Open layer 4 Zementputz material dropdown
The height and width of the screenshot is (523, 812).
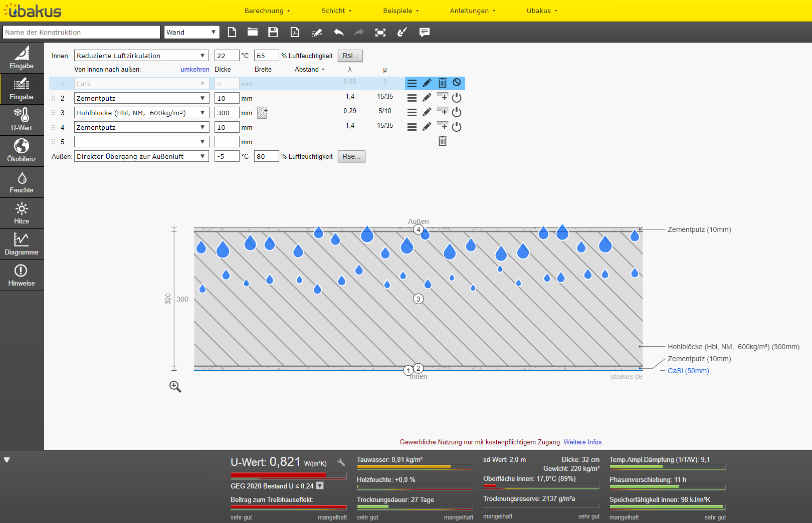tap(141, 127)
